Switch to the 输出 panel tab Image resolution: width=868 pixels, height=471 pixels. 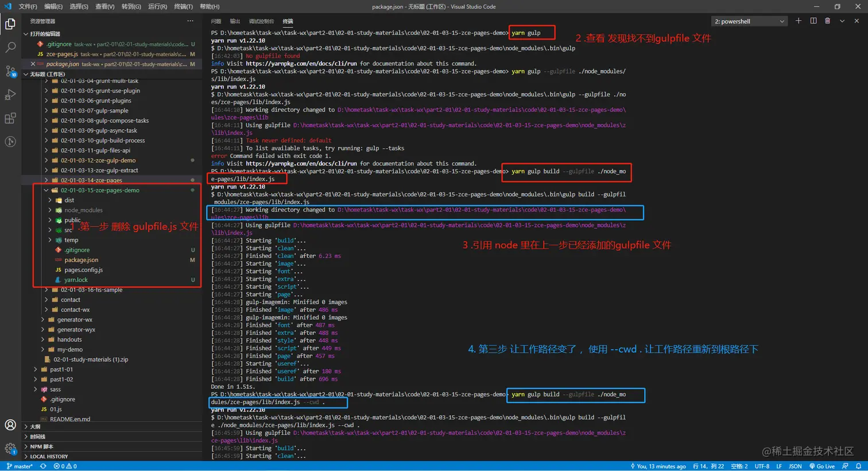[235, 21]
